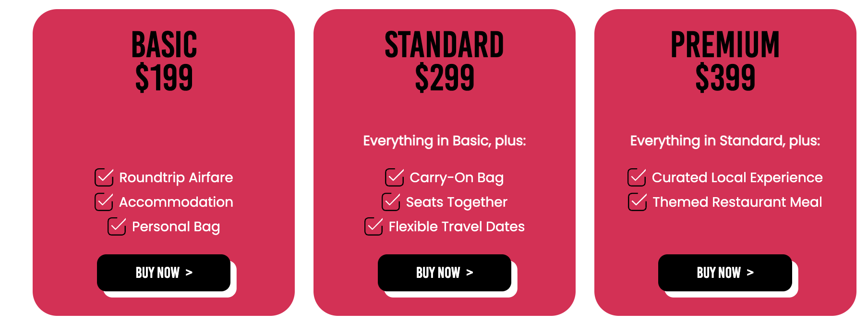Viewport: 868px width, 325px height.
Task: Click the checkmark icon next to Carry-On Bag
Action: tap(395, 177)
